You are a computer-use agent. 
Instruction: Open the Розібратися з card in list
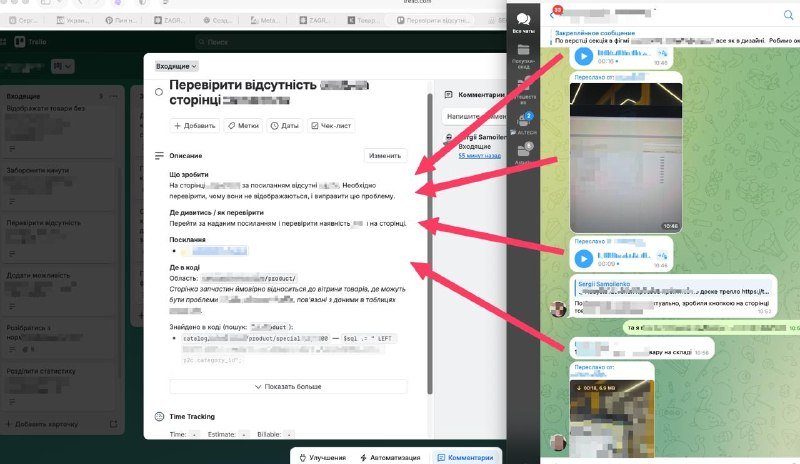(59, 338)
